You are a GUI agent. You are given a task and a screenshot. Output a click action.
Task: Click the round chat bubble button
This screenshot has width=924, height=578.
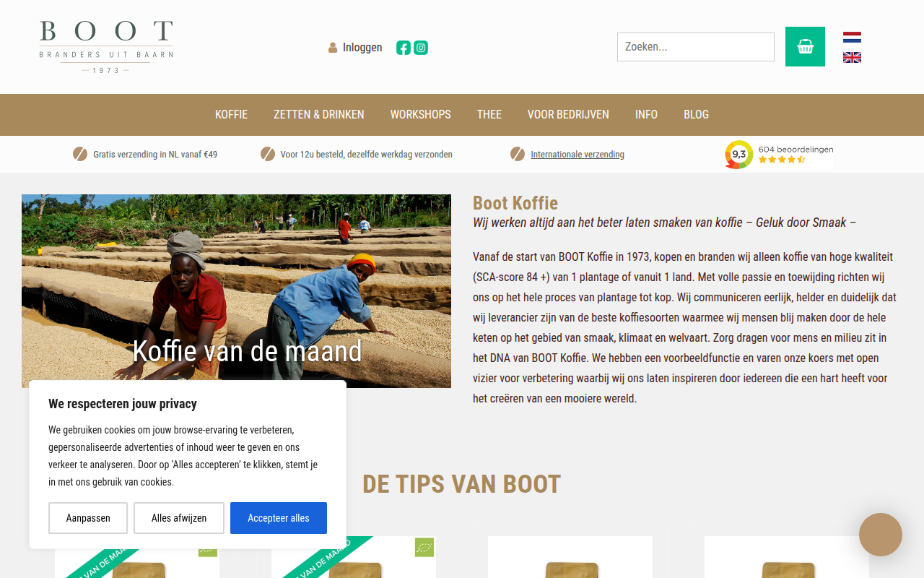click(x=880, y=535)
